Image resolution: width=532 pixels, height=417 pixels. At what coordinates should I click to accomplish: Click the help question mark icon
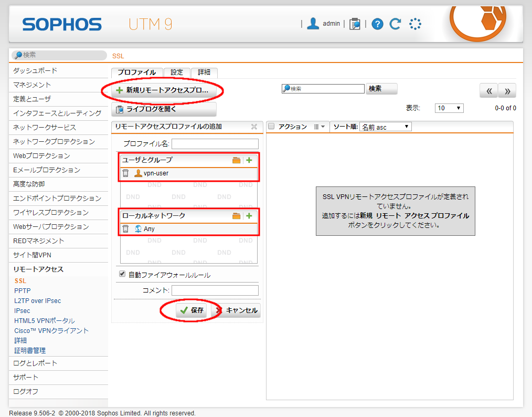pyautogui.click(x=378, y=24)
